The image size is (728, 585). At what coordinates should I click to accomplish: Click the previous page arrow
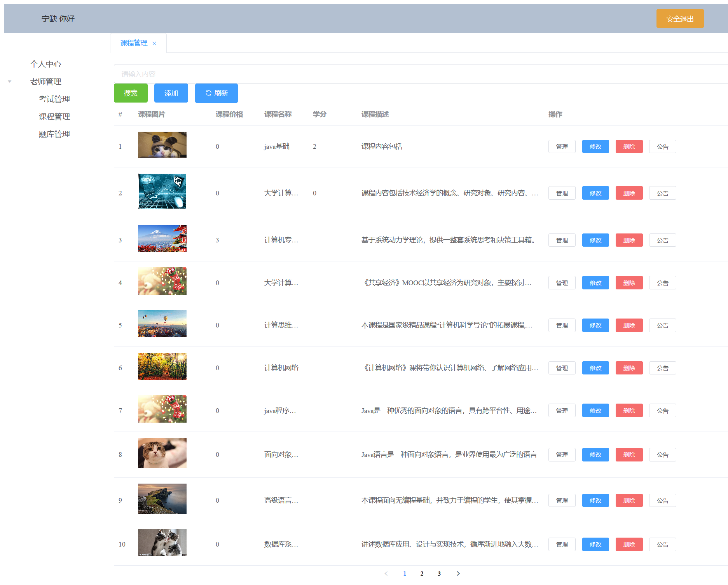[x=386, y=573]
